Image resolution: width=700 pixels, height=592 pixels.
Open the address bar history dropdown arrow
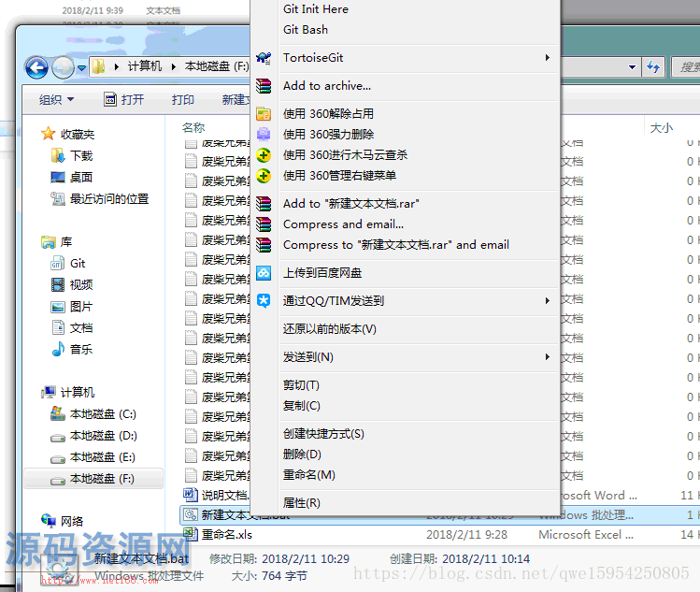pyautogui.click(x=632, y=67)
